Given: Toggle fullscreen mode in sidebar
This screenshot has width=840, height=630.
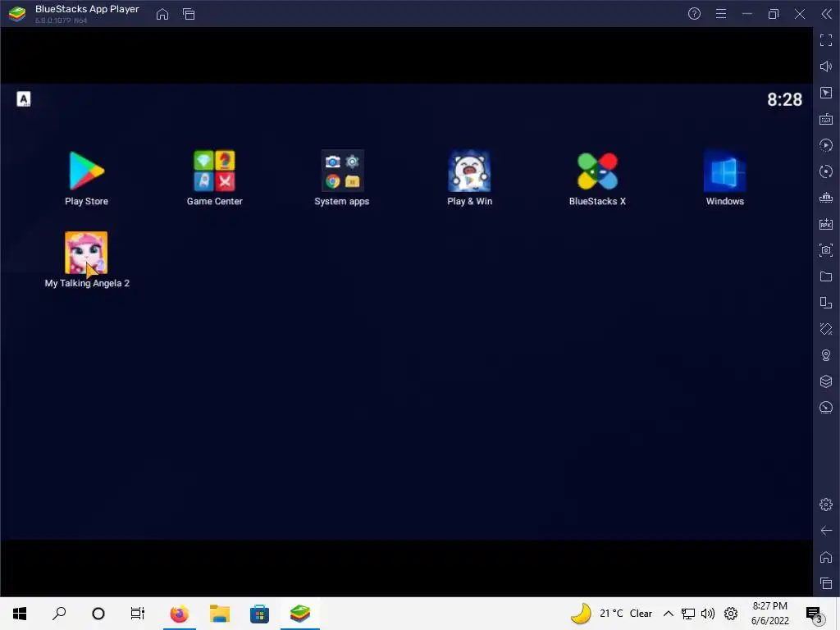Looking at the screenshot, I should [x=826, y=40].
